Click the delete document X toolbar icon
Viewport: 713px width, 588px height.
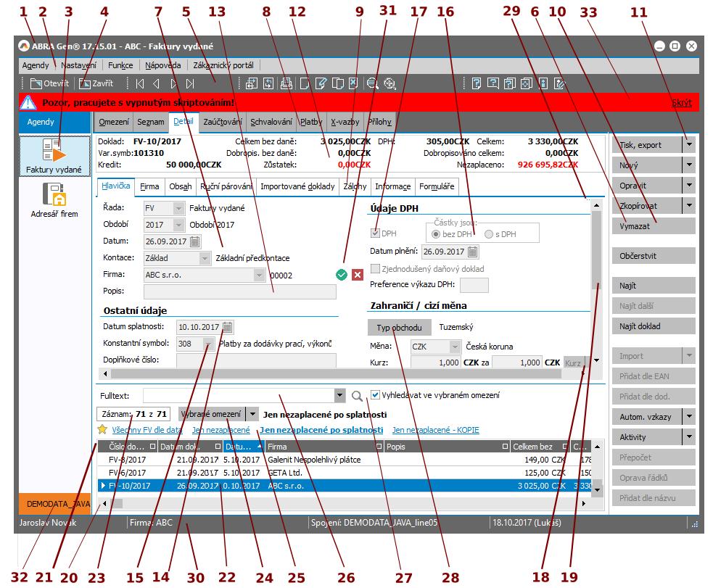pos(353,83)
